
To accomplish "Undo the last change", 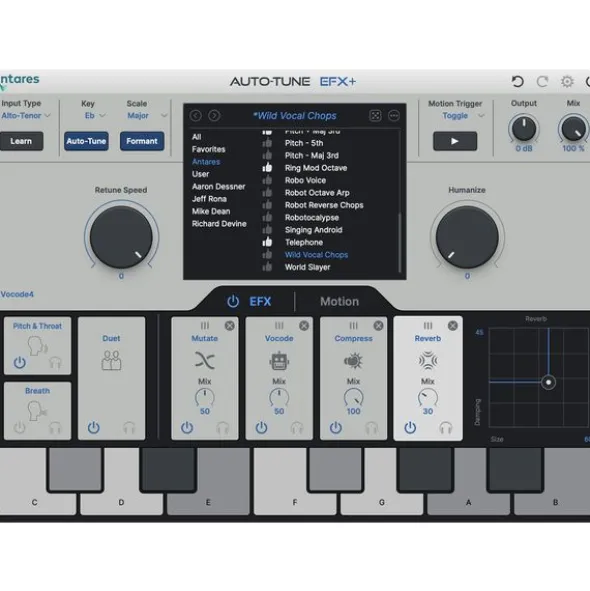I will 518,81.
